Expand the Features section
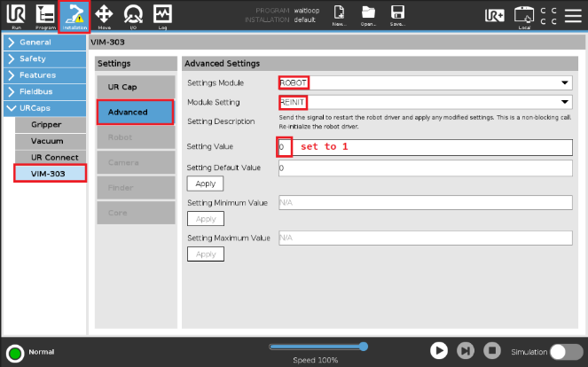 [44, 75]
